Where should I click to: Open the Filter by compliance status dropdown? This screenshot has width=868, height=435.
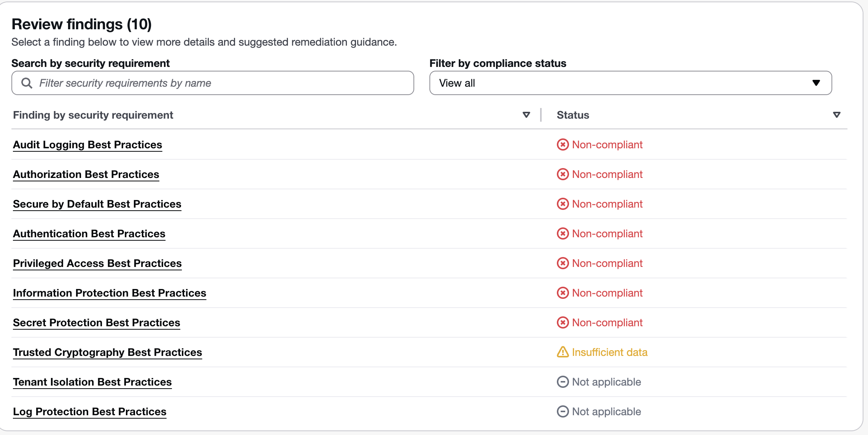coord(630,83)
